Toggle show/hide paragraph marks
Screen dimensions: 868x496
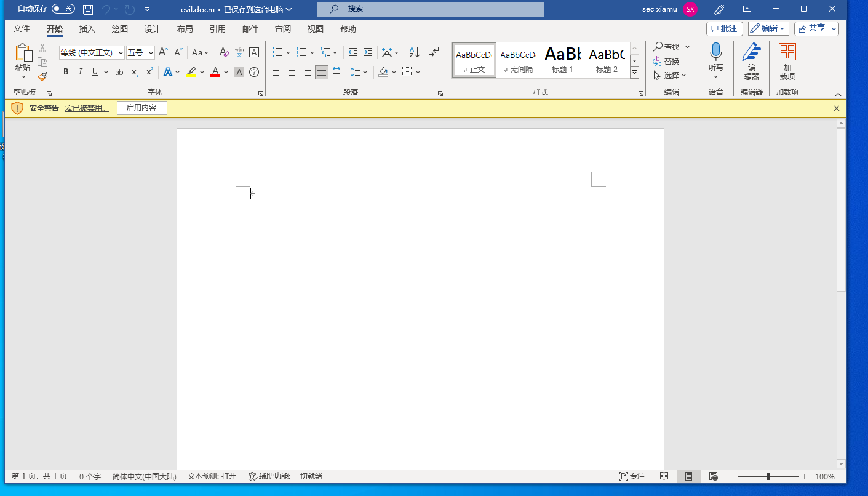click(434, 52)
